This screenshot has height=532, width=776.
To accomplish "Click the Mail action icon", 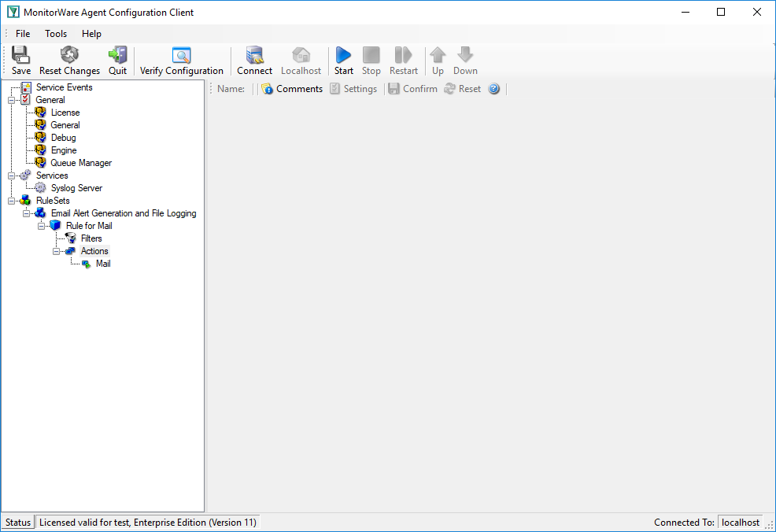I will tap(86, 264).
